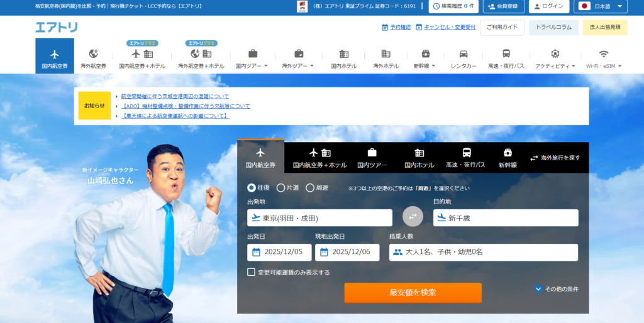Click the Shinkansen train icon in top navigation
This screenshot has width=644, height=323.
(x=426, y=54)
